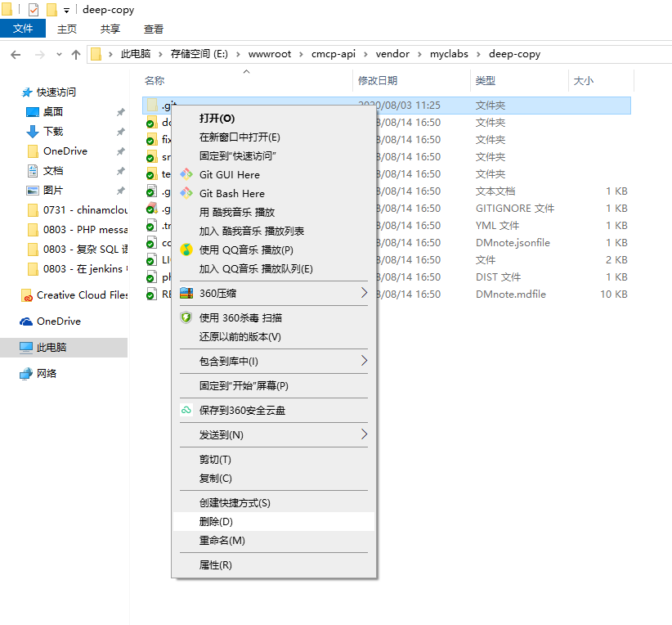Select 固定到"开始"屏幕(P) menu entry
Screen dimensions: 672x625
point(274,385)
